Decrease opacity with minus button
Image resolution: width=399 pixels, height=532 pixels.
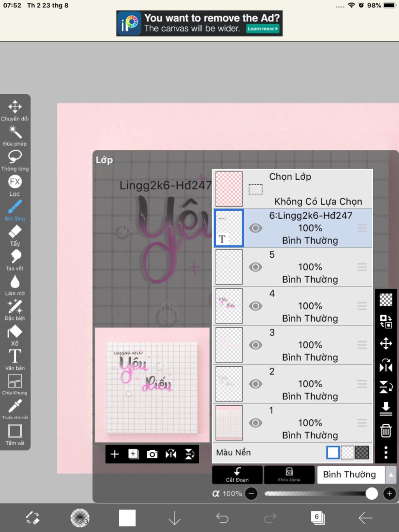251,494
